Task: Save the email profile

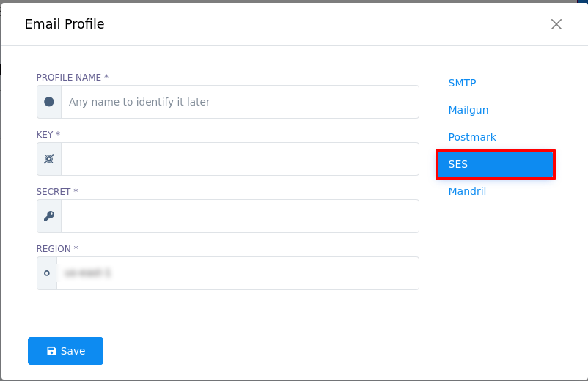Action: [x=66, y=351]
